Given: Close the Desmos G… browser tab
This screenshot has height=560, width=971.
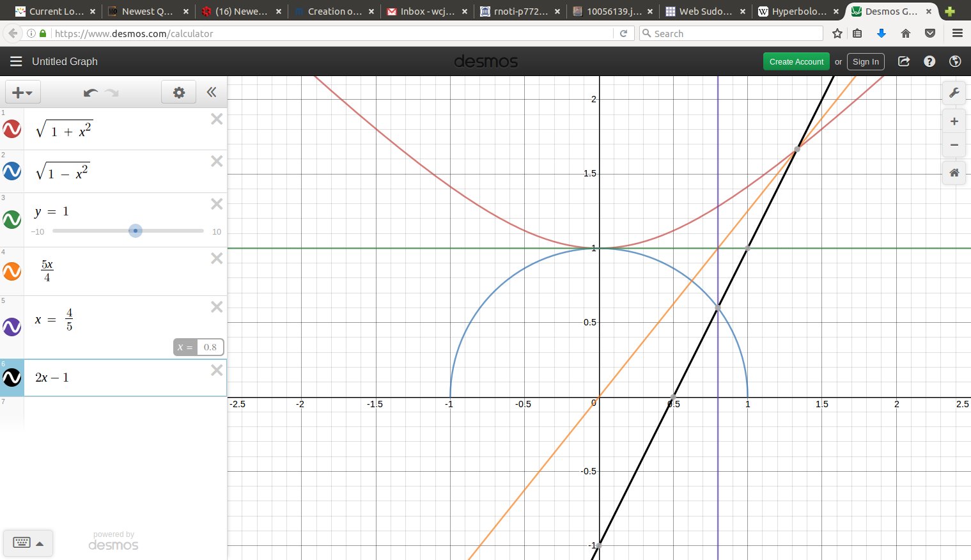Looking at the screenshot, I should point(929,12).
